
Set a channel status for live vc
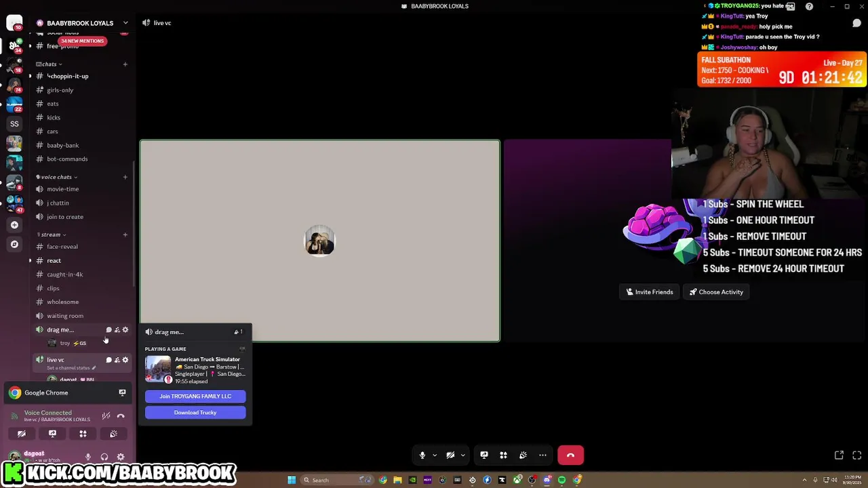[71, 368]
